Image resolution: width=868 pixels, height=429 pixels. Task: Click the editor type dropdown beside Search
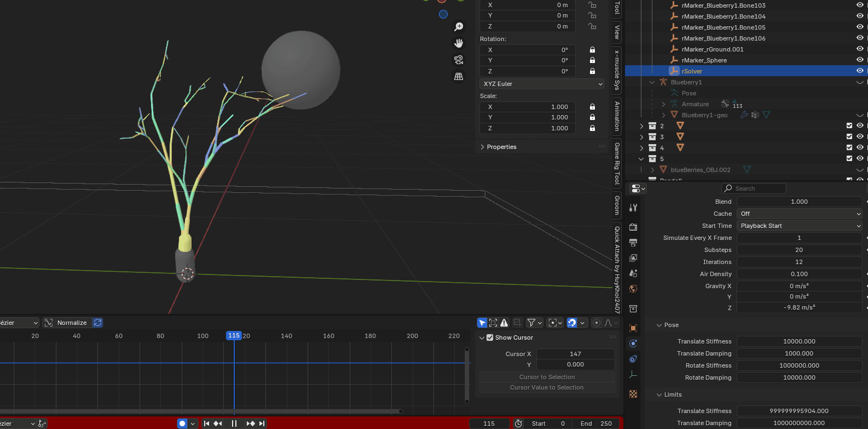[638, 188]
